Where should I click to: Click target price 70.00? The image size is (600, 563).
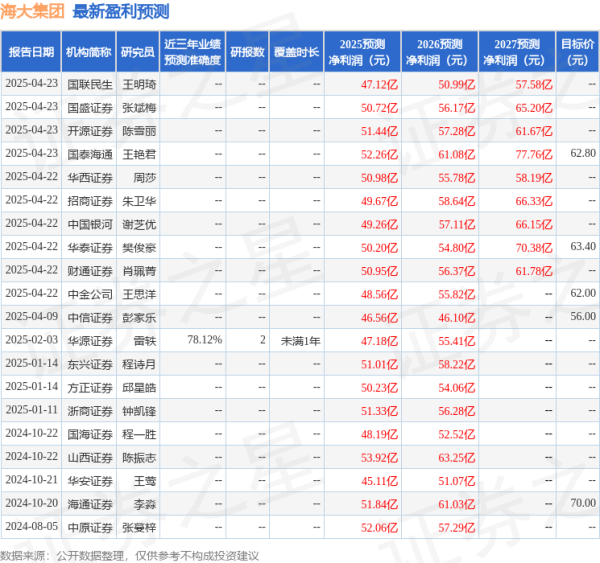point(583,503)
